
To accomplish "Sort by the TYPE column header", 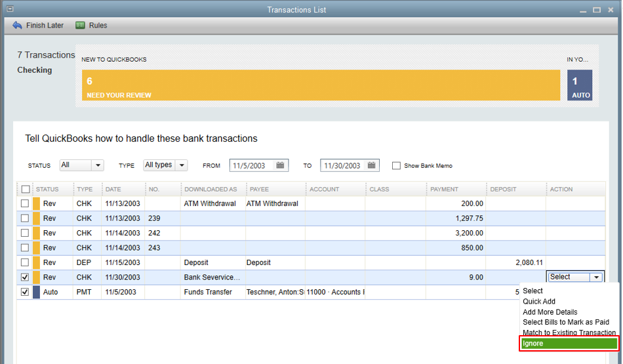I will pos(85,189).
